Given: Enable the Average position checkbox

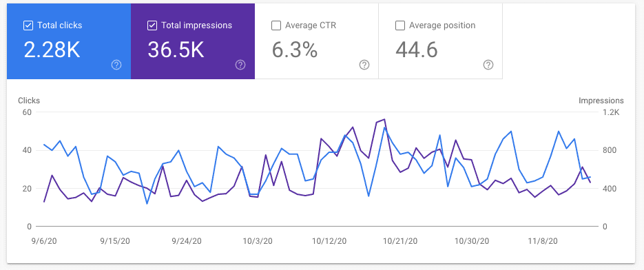Looking at the screenshot, I should [399, 25].
